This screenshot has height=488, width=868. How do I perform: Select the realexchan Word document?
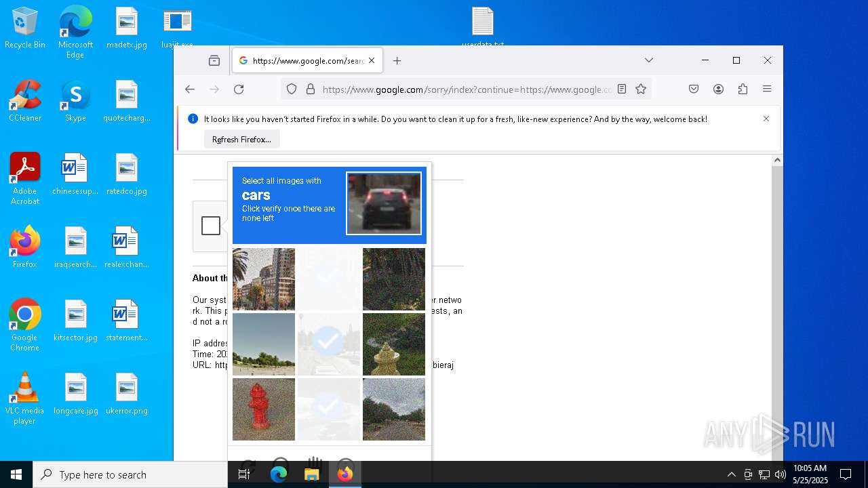[x=127, y=248]
